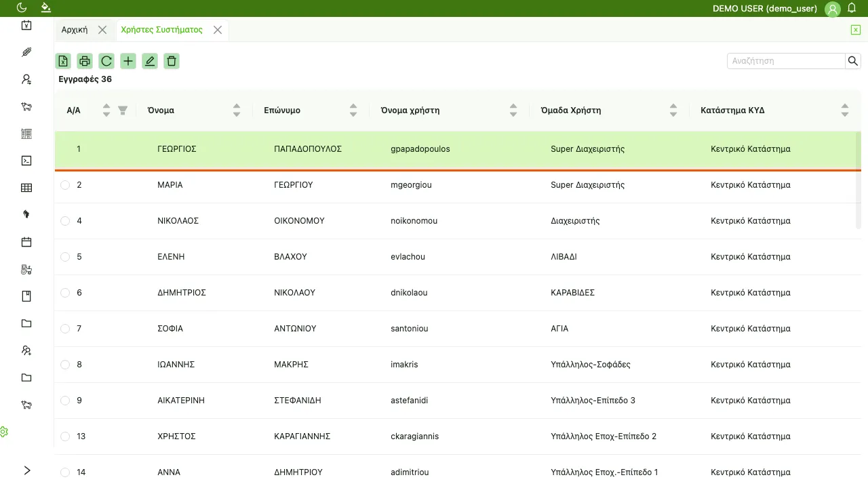This screenshot has width=868, height=488.
Task: Open the theme color paint bucket
Action: tap(45, 7)
